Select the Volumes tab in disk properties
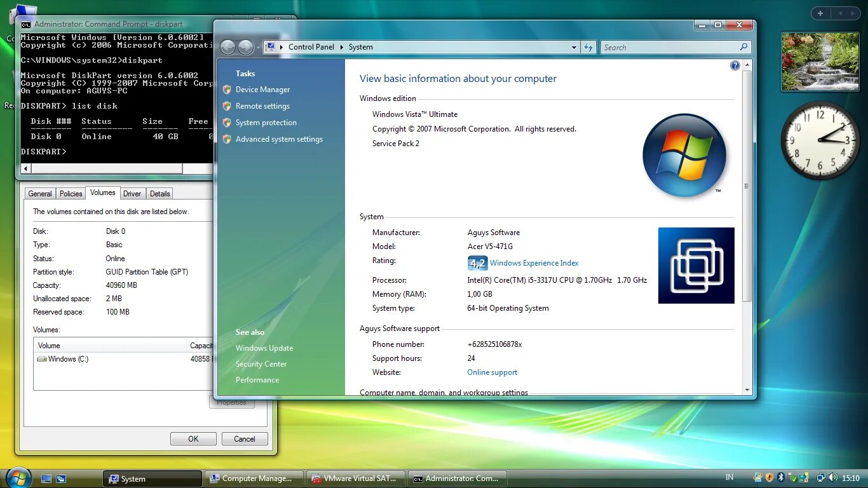This screenshot has height=488, width=868. point(103,193)
